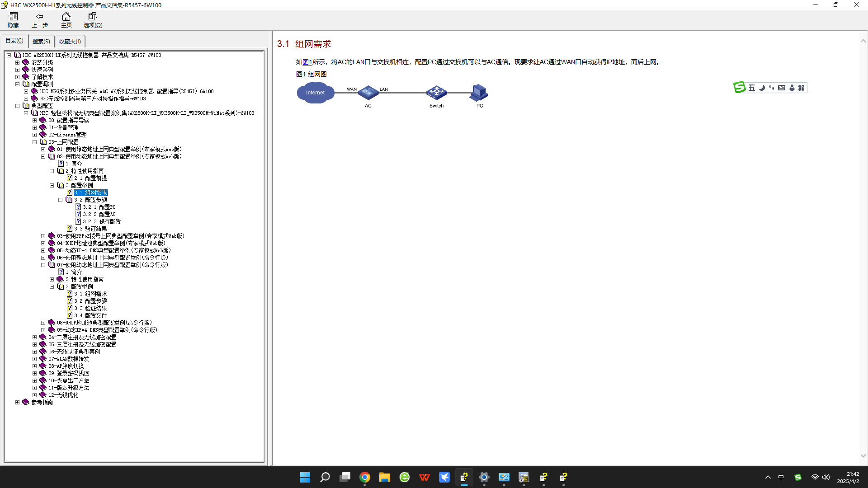Open 08-DHCP地址池典型配置举例 (命令行版)

click(x=104, y=323)
